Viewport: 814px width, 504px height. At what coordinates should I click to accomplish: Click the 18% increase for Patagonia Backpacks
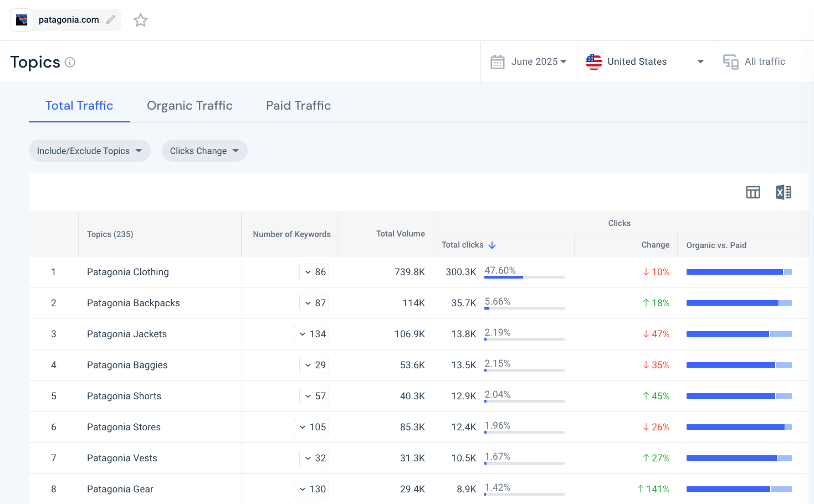[x=656, y=303]
